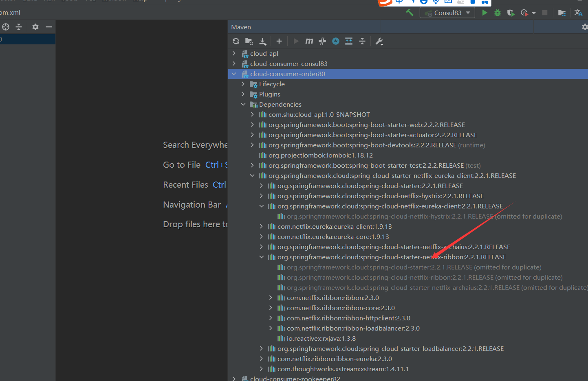Click Generate Sources and Update Folders icon

click(x=249, y=41)
